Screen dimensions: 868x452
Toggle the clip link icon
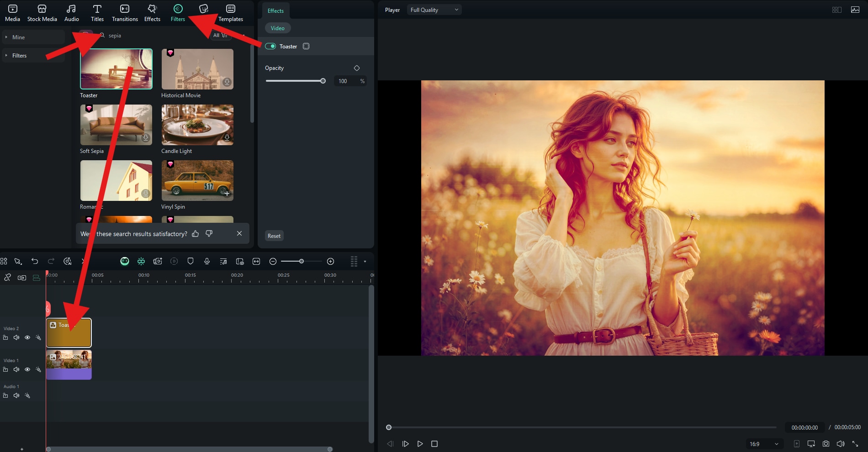point(7,278)
